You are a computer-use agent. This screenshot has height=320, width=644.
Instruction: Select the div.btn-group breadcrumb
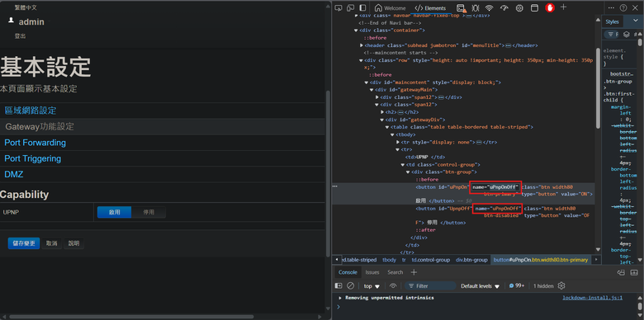(471, 260)
